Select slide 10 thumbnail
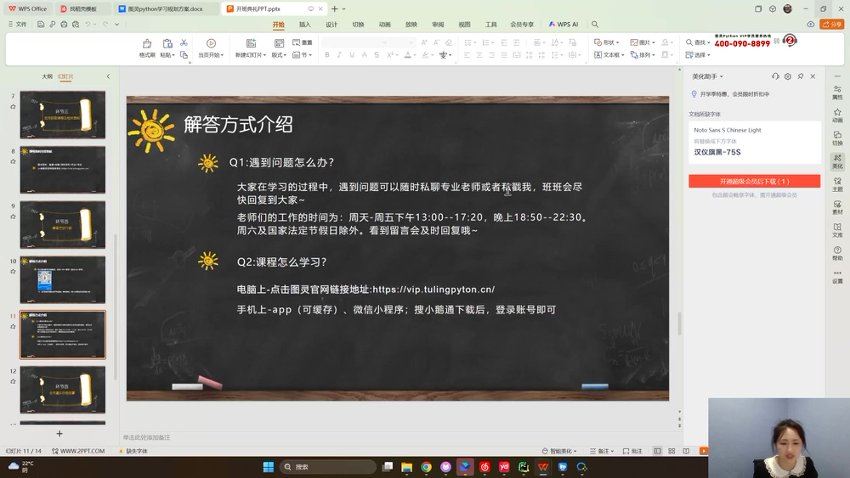The image size is (850, 478). (63, 280)
